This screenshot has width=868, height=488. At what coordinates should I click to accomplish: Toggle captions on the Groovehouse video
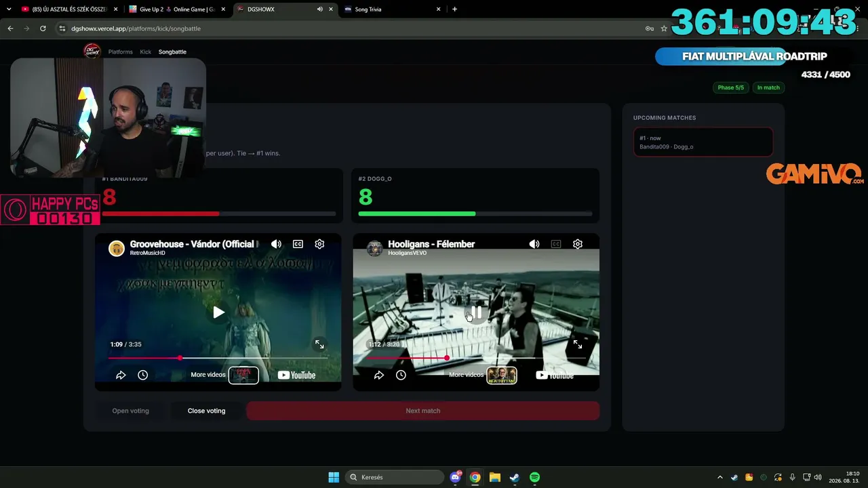(298, 244)
